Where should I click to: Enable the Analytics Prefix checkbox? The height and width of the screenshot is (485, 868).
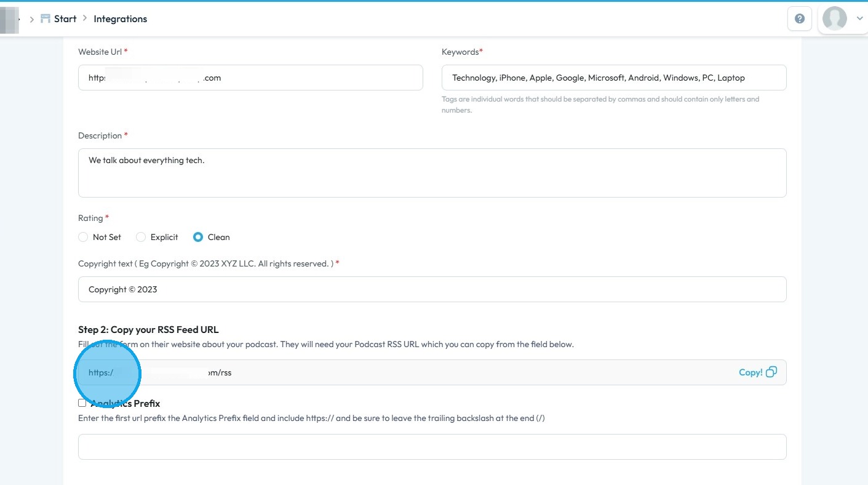[x=82, y=403]
